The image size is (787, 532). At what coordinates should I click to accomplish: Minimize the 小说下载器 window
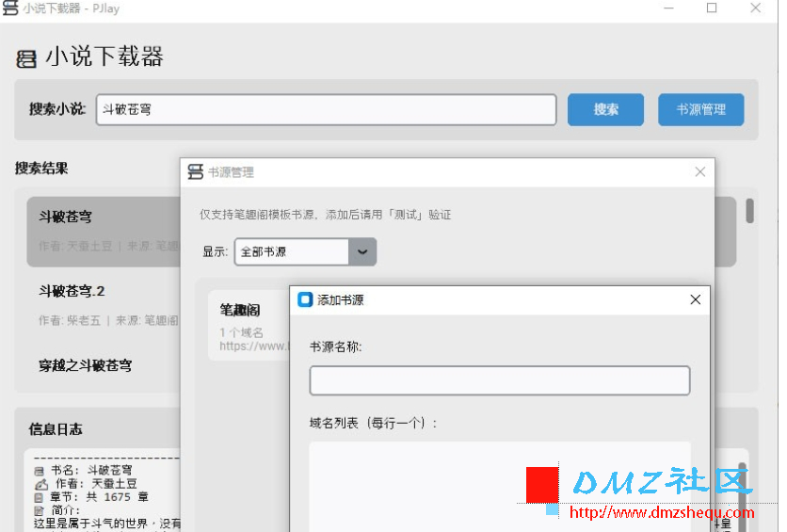click(x=668, y=8)
